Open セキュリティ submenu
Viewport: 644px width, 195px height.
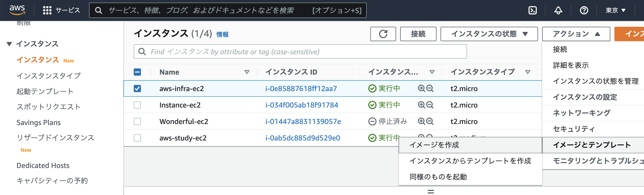pos(593,129)
